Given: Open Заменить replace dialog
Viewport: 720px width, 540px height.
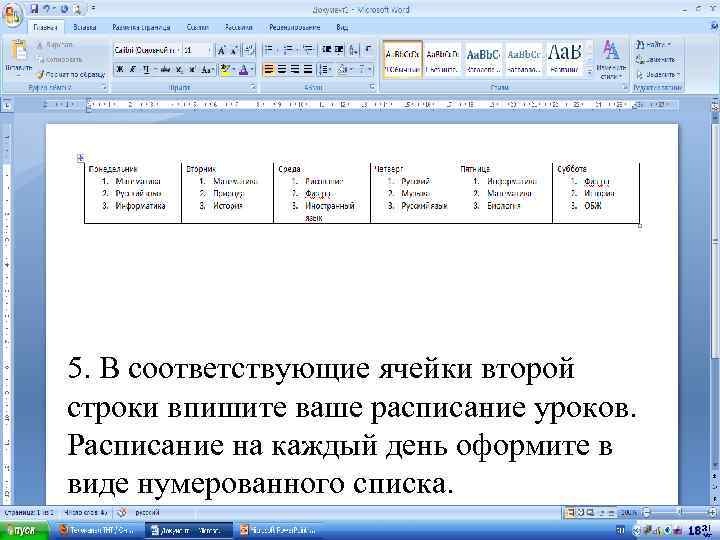Looking at the screenshot, I should (x=656, y=59).
